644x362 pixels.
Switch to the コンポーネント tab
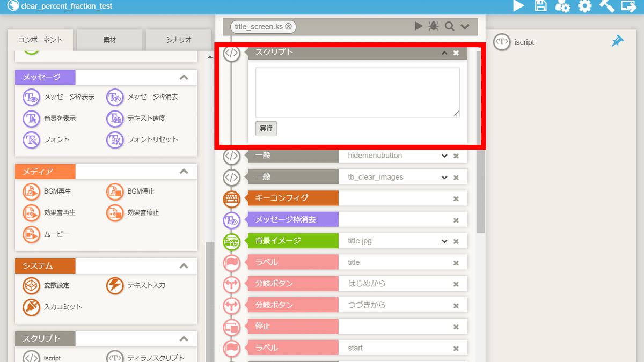pos(40,40)
